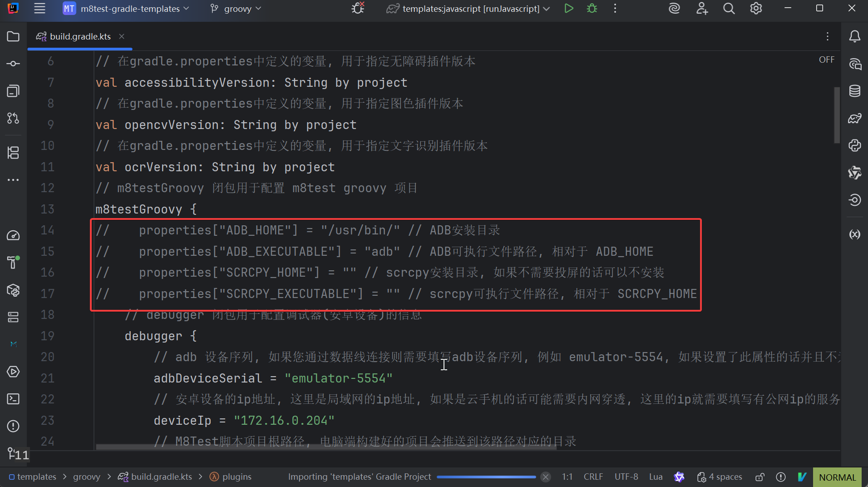Open the main hamburger menu
This screenshot has width=868, height=487.
(x=40, y=9)
